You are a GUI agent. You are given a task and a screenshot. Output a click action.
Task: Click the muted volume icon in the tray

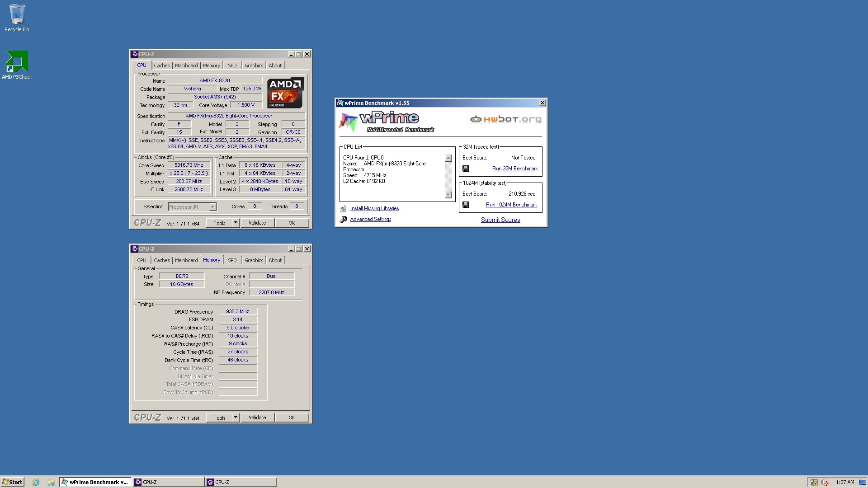tap(825, 482)
